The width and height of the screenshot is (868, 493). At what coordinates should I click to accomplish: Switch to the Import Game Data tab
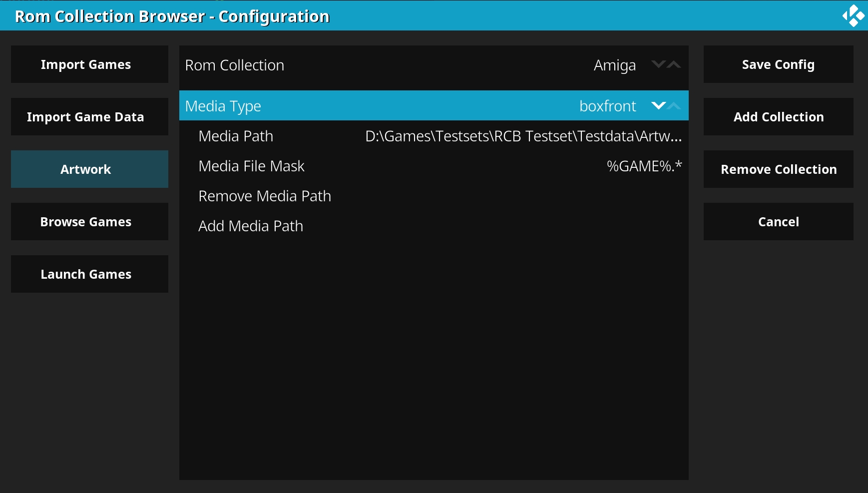89,117
